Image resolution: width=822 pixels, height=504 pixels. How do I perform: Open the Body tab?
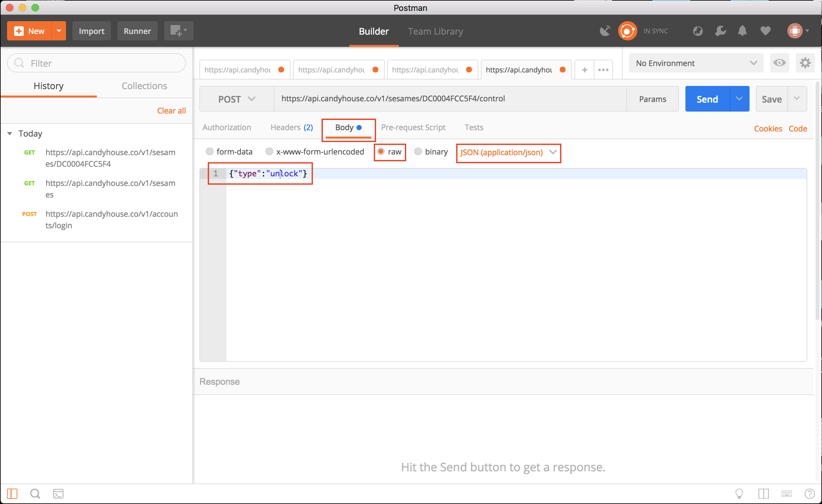348,128
